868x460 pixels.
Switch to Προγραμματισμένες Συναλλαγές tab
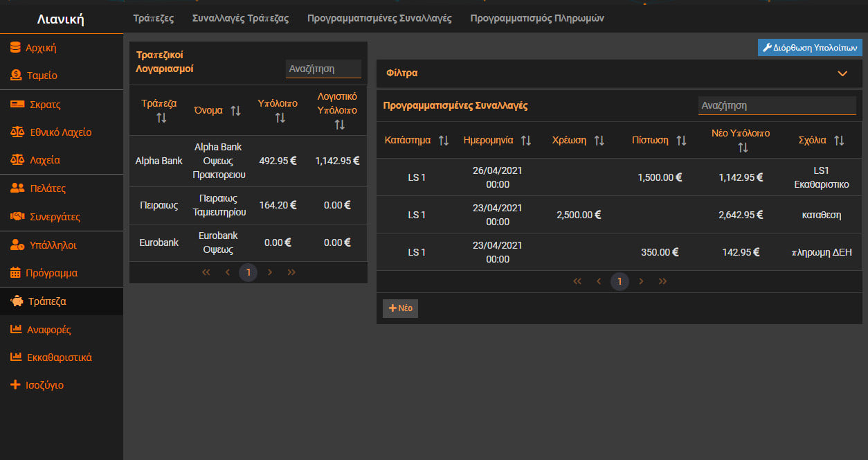(x=379, y=18)
